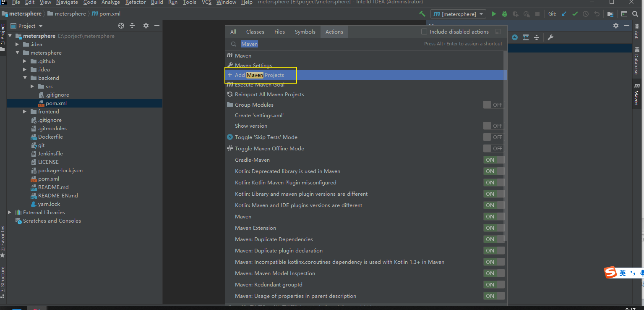Image resolution: width=644 pixels, height=310 pixels.
Task: Open the Ant side tool window
Action: pyautogui.click(x=636, y=32)
